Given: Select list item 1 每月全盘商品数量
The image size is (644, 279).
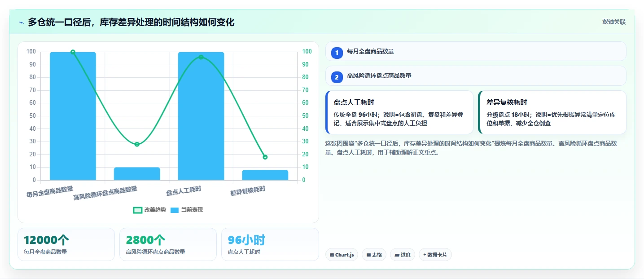Looking at the screenshot, I should 476,51.
